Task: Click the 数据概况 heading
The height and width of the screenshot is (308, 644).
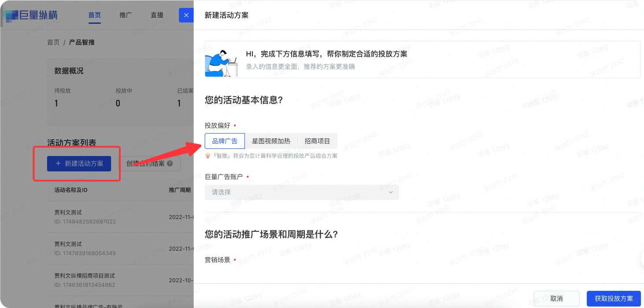Action: (x=69, y=71)
